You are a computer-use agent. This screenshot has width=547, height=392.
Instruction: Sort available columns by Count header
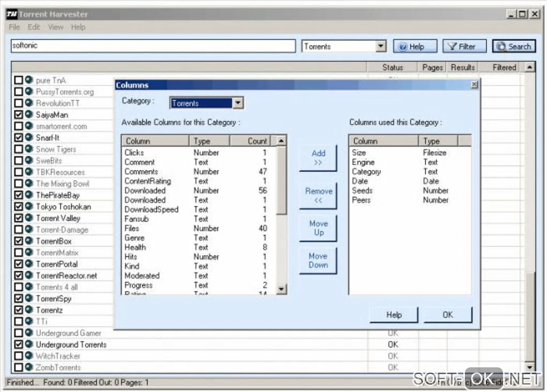pos(250,141)
